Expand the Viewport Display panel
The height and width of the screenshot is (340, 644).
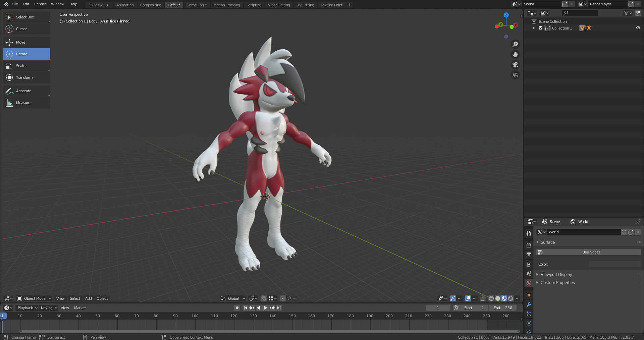pyautogui.click(x=556, y=274)
